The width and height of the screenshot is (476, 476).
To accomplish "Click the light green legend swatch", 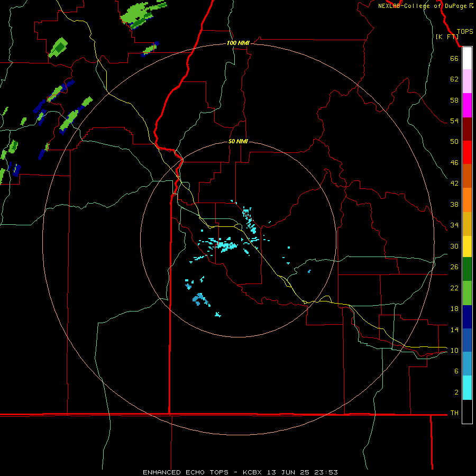I will (467, 293).
